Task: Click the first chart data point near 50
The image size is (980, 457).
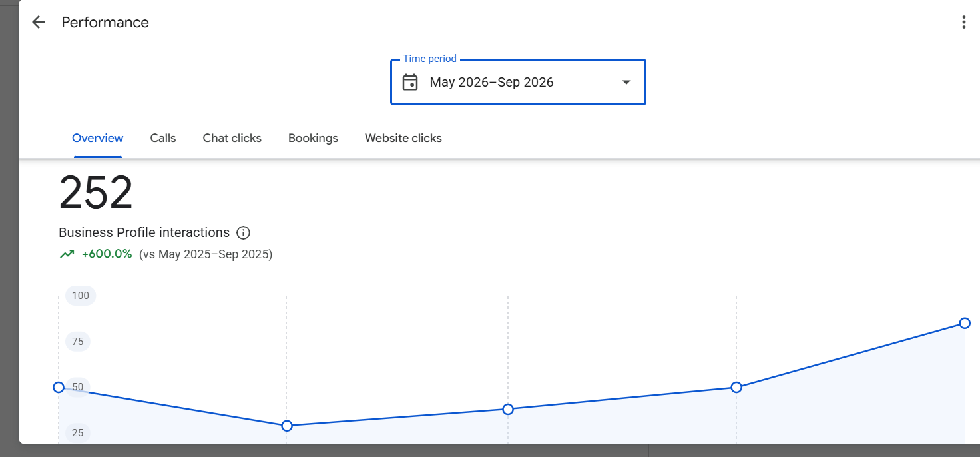Action: pyautogui.click(x=59, y=387)
